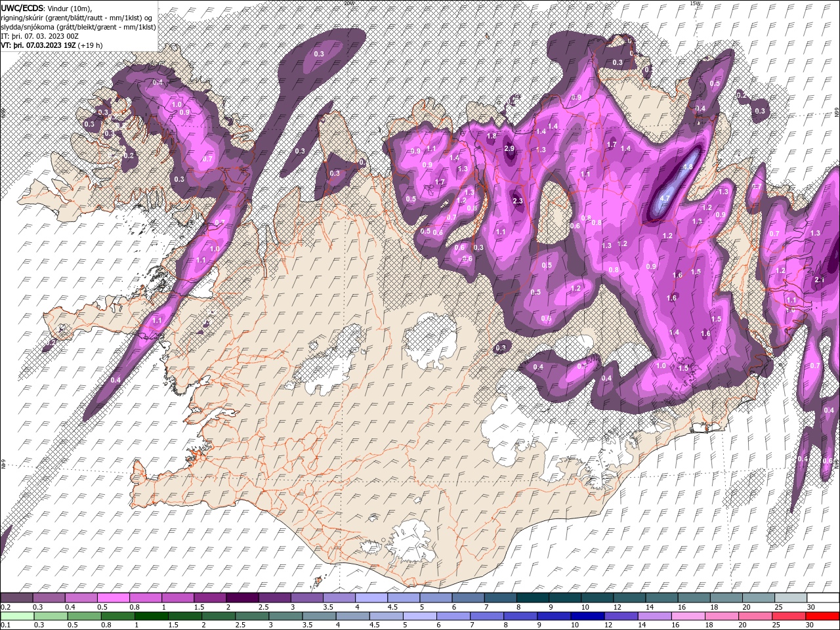
Task: Select the 'Vindur (10m)' text in header
Action: coord(70,7)
